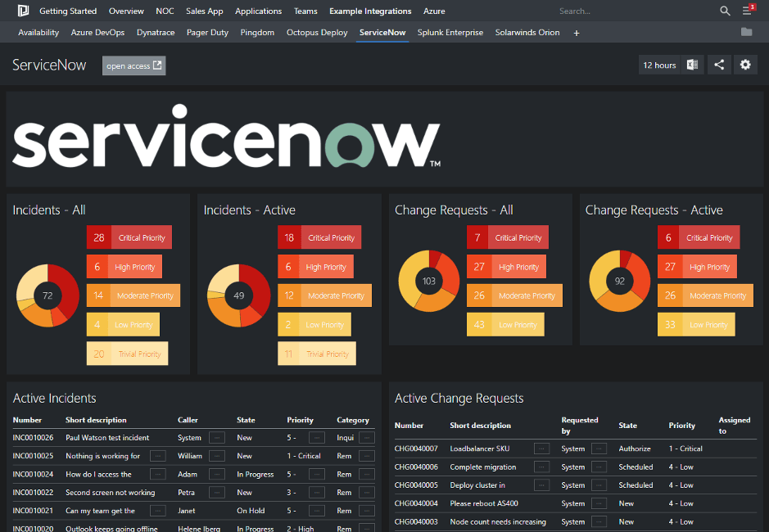
Task: Switch to the Pingdom tab
Action: click(257, 33)
